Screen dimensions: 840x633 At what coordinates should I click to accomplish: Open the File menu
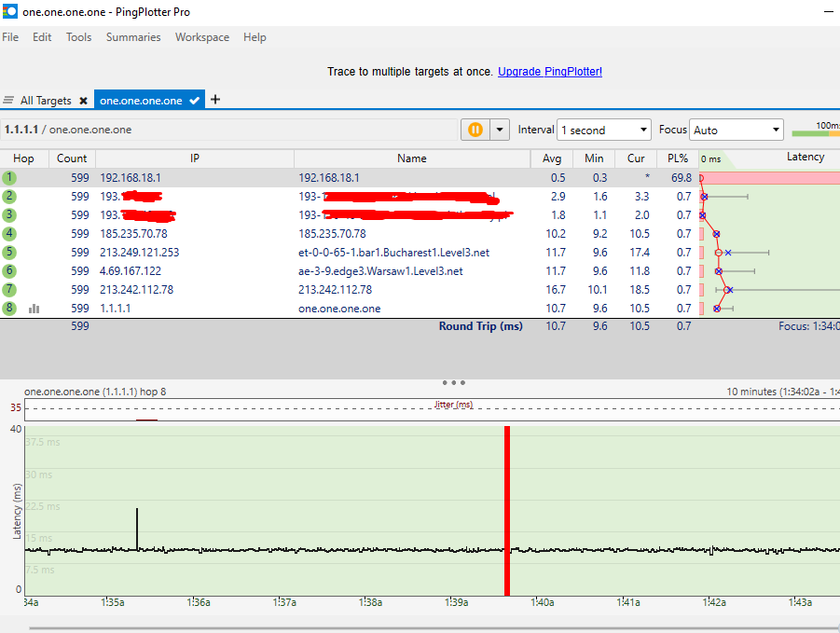coord(10,37)
